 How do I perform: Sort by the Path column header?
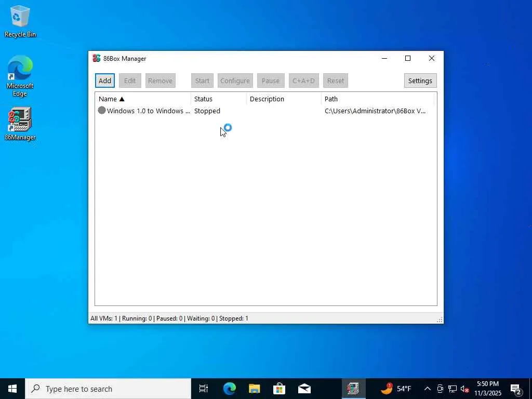[378, 99]
